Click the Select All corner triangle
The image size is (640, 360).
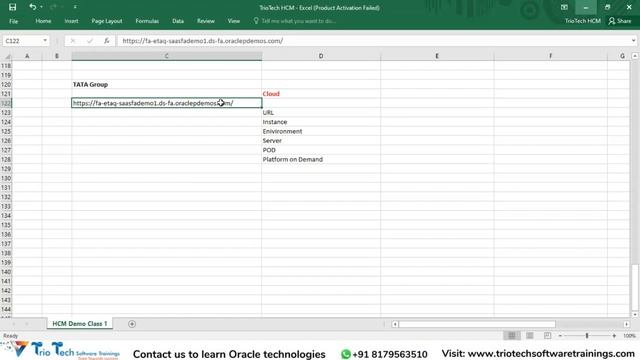click(x=7, y=56)
